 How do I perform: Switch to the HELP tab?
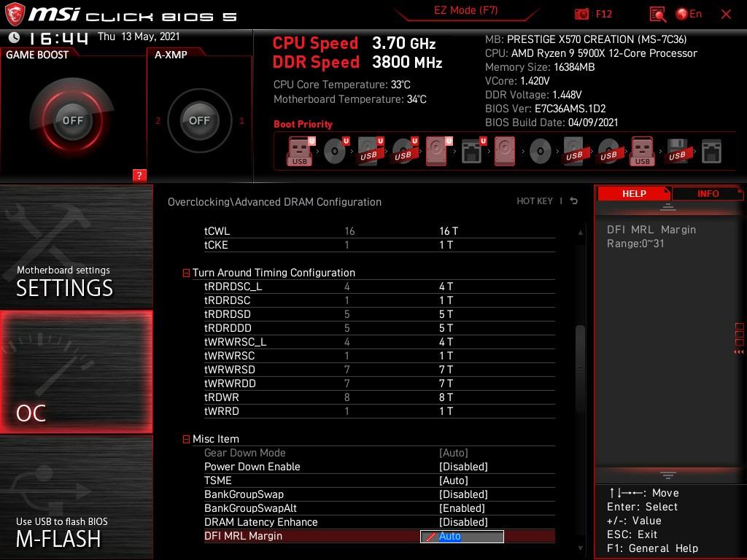pos(634,193)
